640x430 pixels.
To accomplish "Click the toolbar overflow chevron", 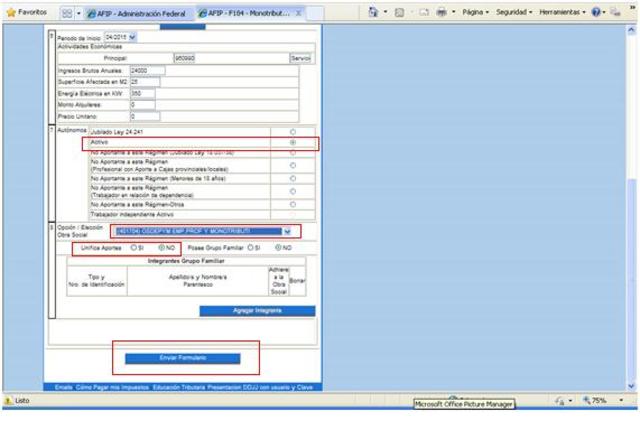I will coord(633,7).
